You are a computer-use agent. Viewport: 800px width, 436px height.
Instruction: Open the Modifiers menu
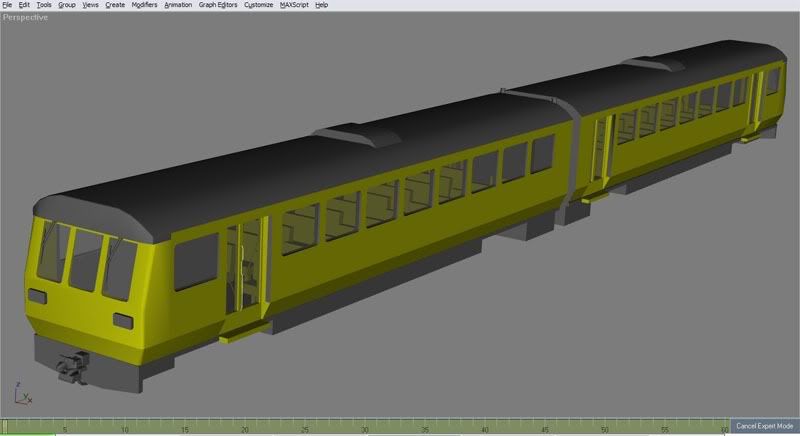coord(144,5)
